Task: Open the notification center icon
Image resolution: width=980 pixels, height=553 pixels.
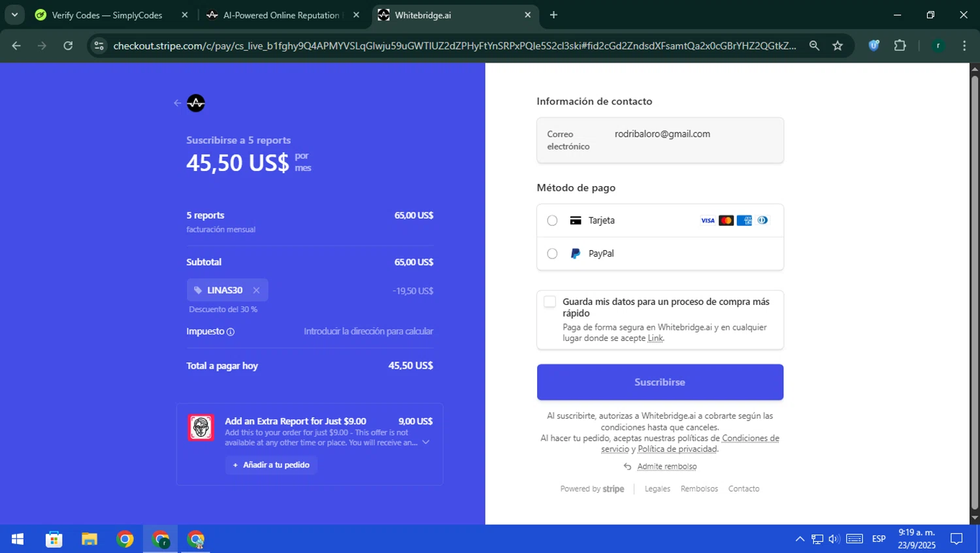Action: [956, 539]
